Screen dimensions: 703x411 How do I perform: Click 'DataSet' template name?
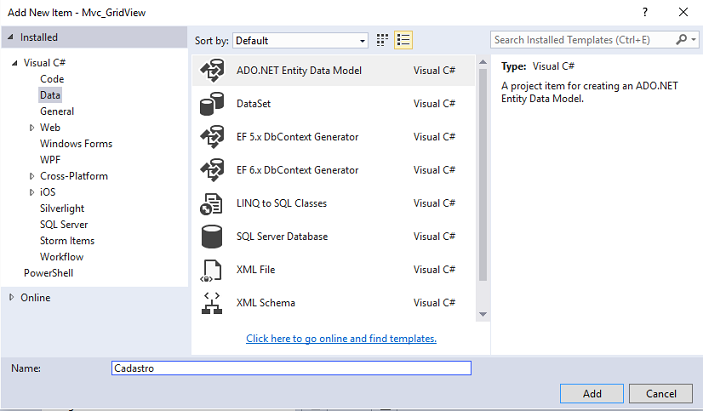253,104
